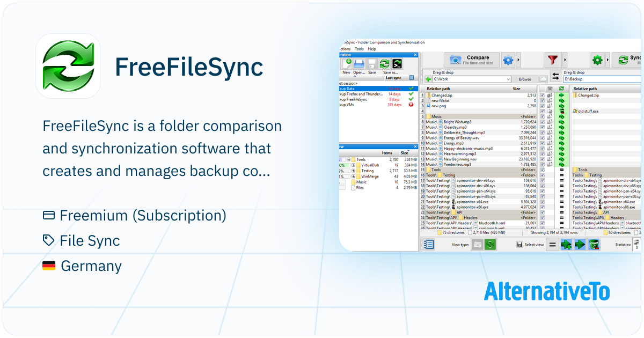Screen dimensions: 644x338
Task: Toggle checkbox for Tenderness.mp3 row
Action: [x=543, y=164]
